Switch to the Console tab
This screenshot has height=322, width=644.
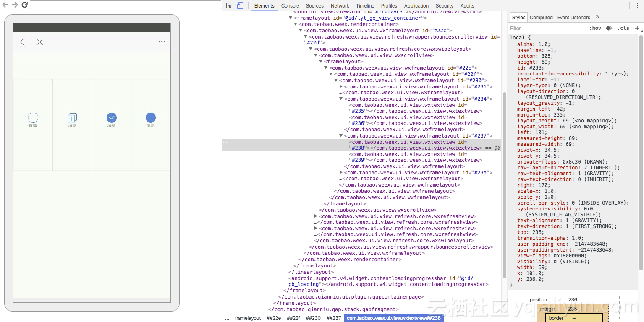(x=290, y=6)
